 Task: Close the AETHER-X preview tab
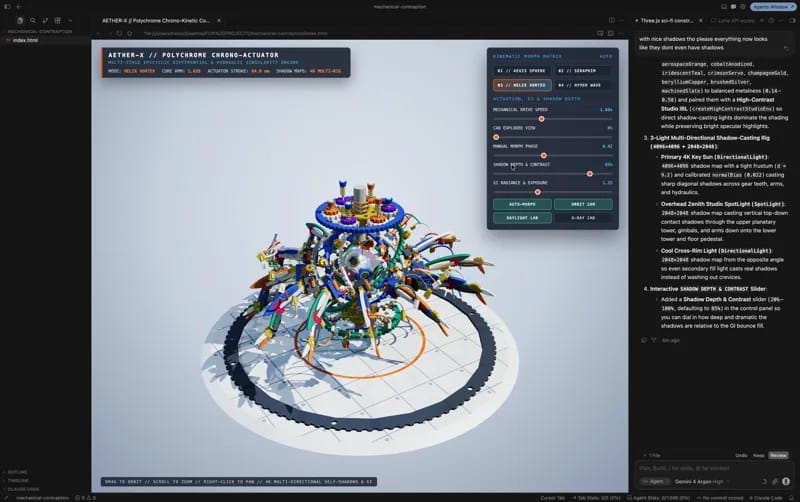pos(219,20)
